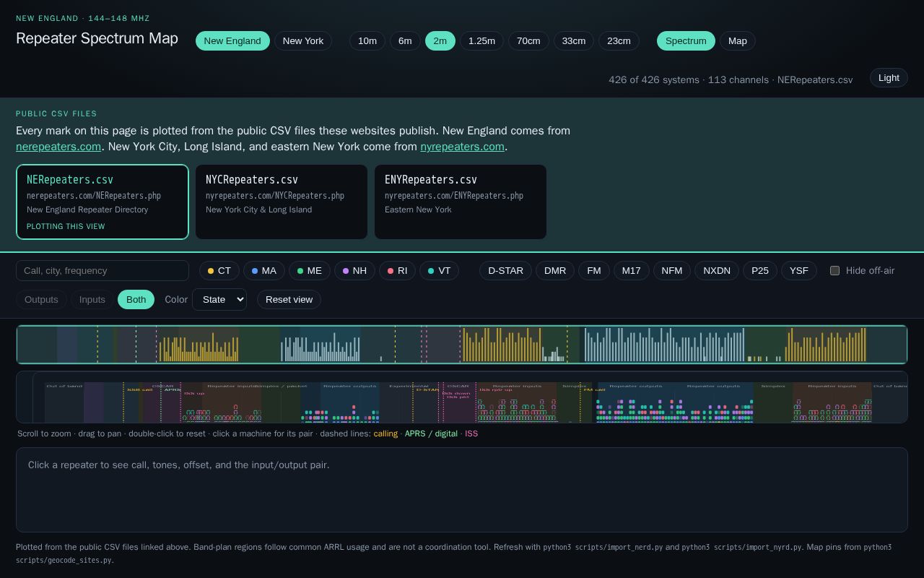Click the "Eastern New York" text

418,210
